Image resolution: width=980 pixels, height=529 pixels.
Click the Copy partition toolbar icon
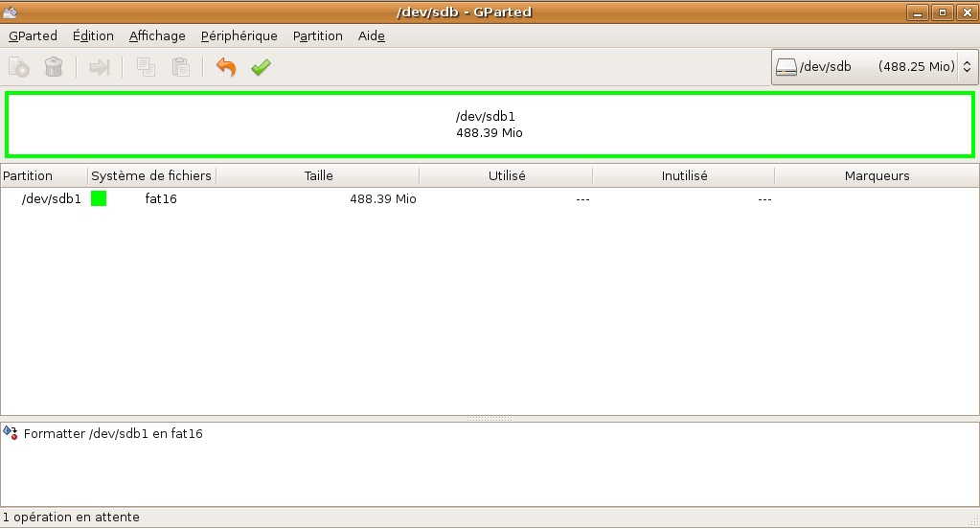click(146, 67)
